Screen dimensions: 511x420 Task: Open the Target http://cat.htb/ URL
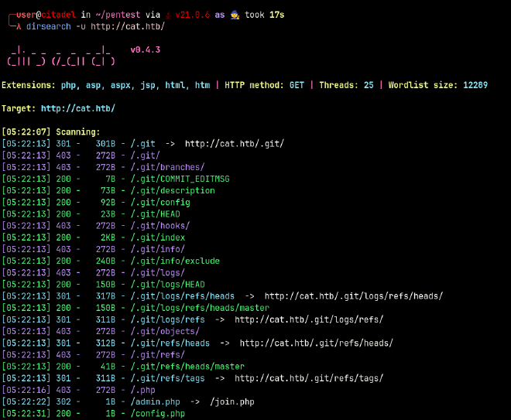[78, 108]
